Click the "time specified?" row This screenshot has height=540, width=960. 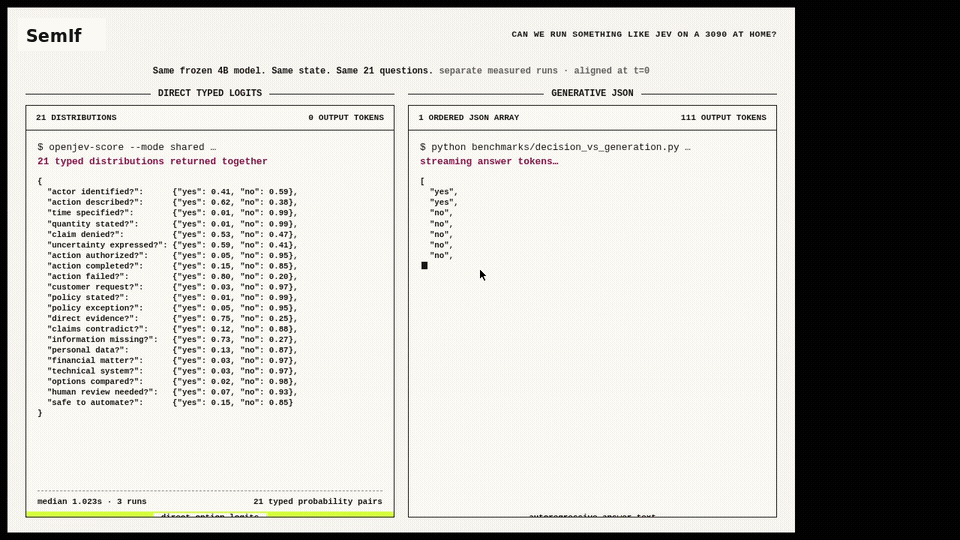(x=172, y=212)
